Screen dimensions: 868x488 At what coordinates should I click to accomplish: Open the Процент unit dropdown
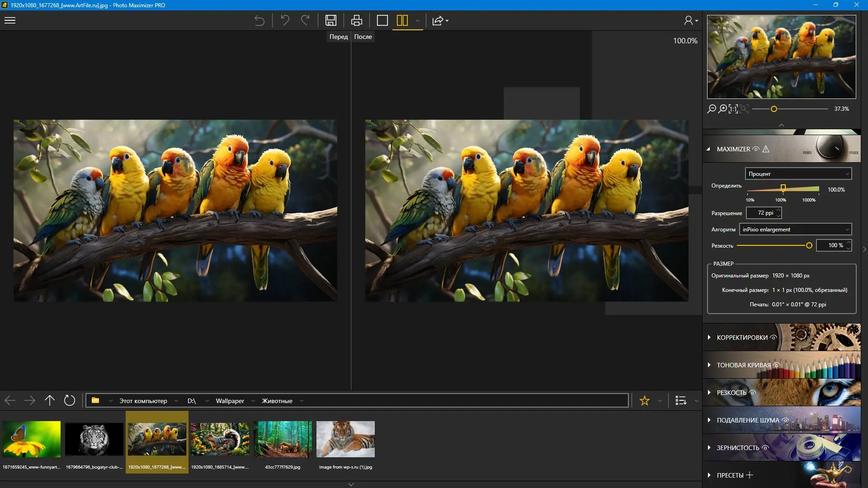point(798,174)
